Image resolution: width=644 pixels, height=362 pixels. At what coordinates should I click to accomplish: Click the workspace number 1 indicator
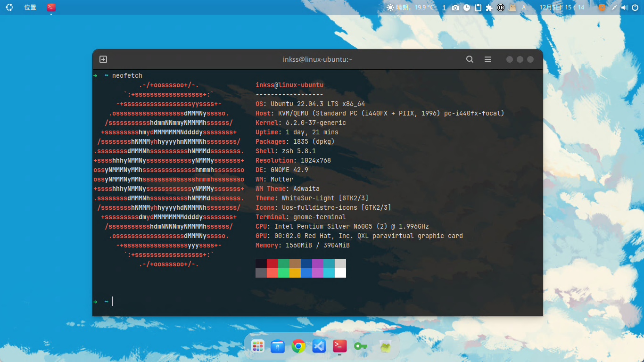coord(444,8)
